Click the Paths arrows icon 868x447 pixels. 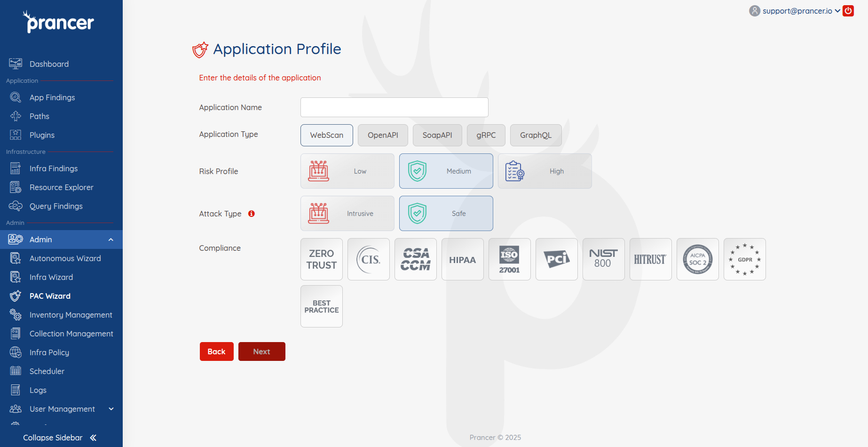coord(16,116)
